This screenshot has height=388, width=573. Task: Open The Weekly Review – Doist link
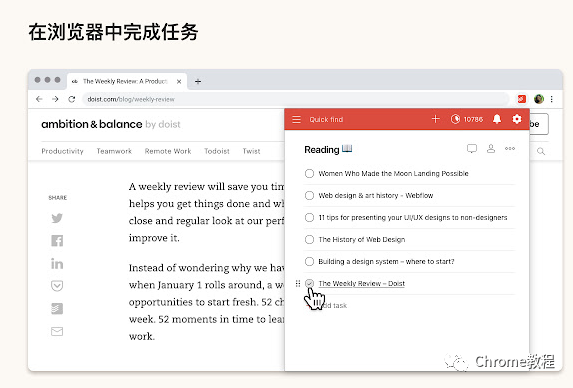pyautogui.click(x=361, y=284)
